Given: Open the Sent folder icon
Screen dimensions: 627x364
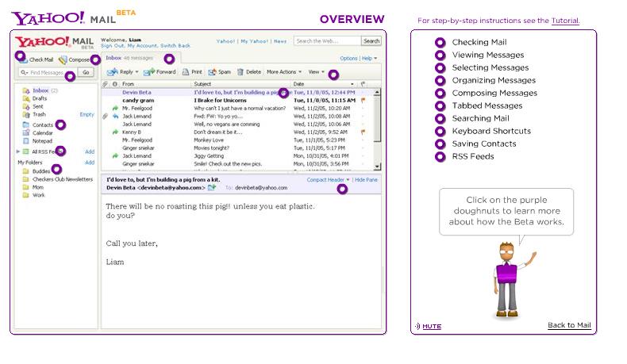Looking at the screenshot, I should [26, 107].
